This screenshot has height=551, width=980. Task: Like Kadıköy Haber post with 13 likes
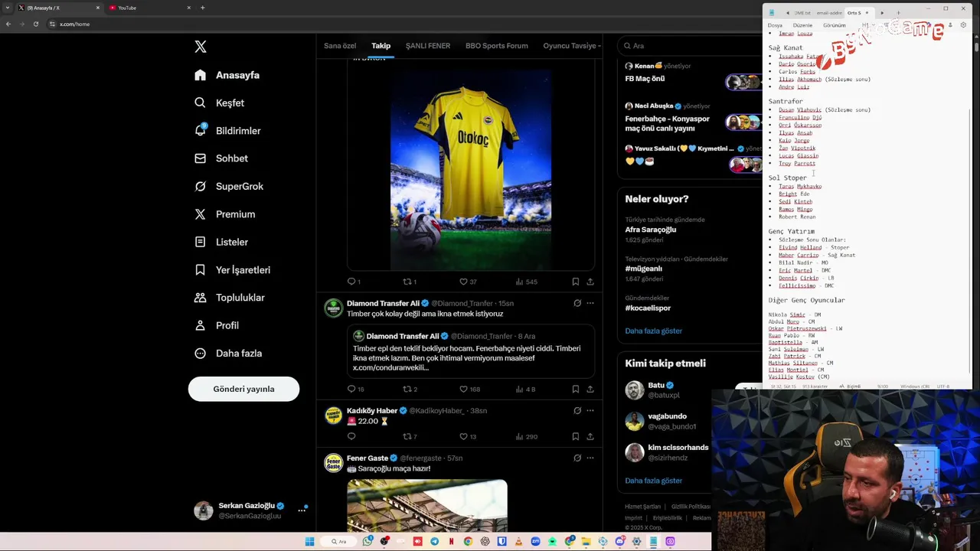click(x=468, y=436)
